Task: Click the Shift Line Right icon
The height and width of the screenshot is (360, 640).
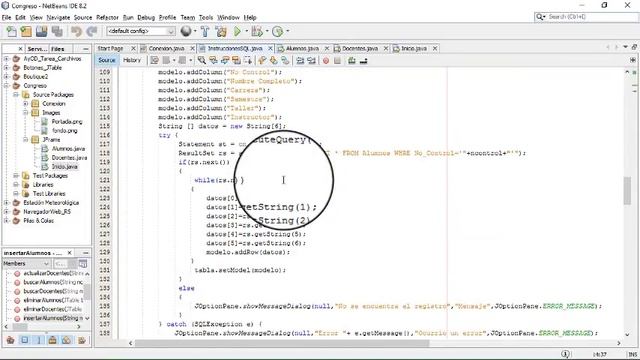Action: (x=312, y=60)
